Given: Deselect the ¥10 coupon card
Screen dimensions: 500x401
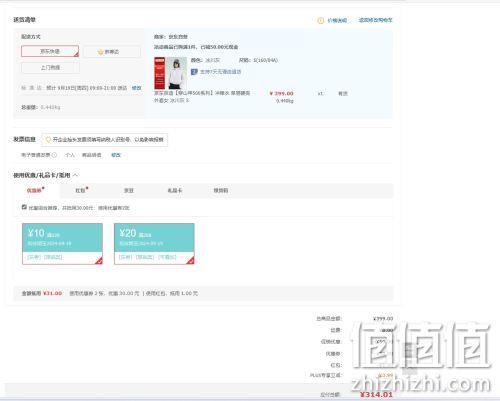Looking at the screenshot, I should (x=62, y=244).
